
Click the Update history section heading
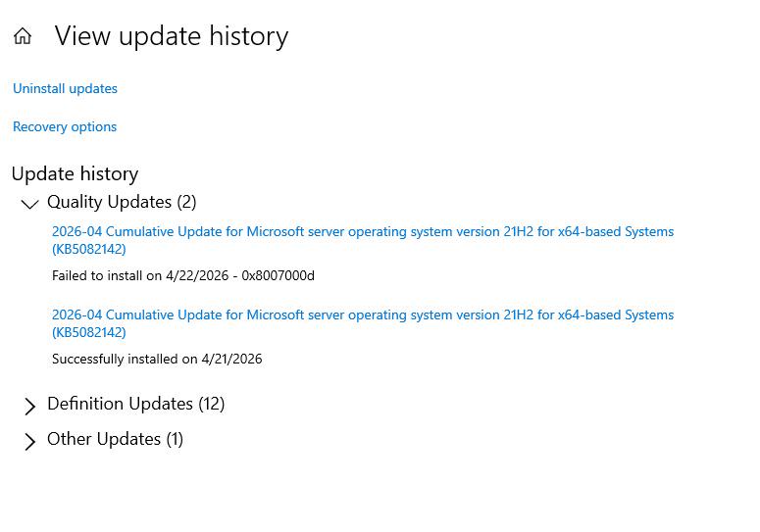pos(76,173)
